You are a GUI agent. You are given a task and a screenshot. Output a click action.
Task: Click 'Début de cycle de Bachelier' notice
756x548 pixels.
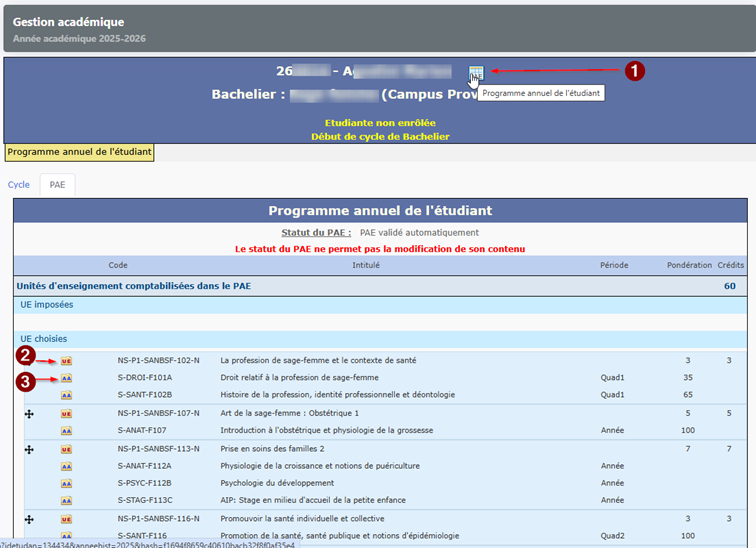380,136
